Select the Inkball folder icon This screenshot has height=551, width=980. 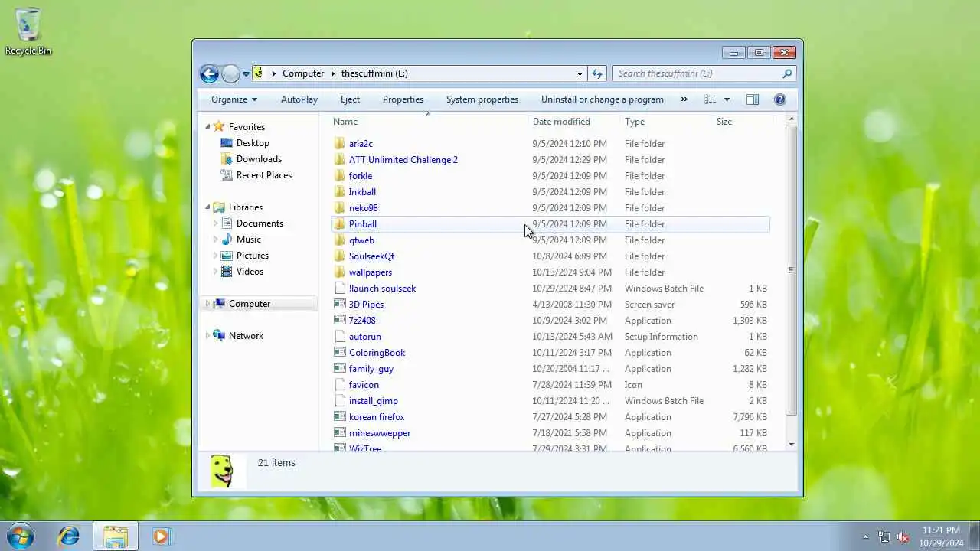point(340,192)
